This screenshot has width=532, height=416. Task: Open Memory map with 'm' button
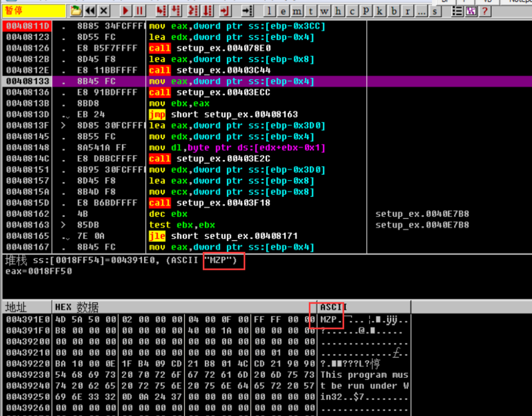(297, 11)
